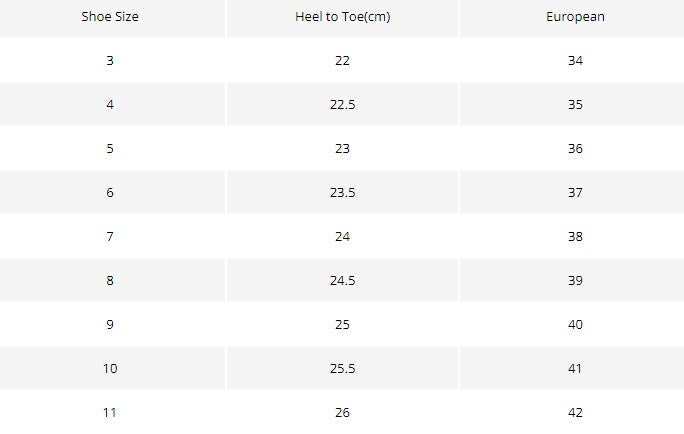Select shoe size 7 cell

[110, 236]
